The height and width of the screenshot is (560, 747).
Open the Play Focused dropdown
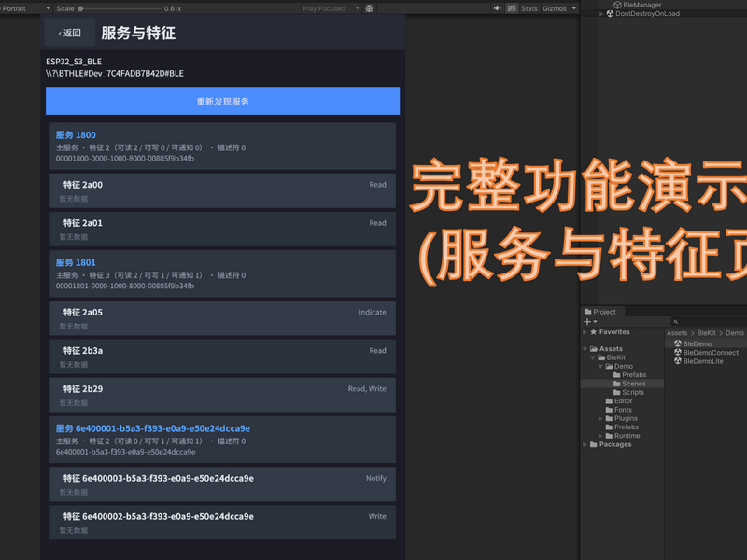click(x=331, y=8)
